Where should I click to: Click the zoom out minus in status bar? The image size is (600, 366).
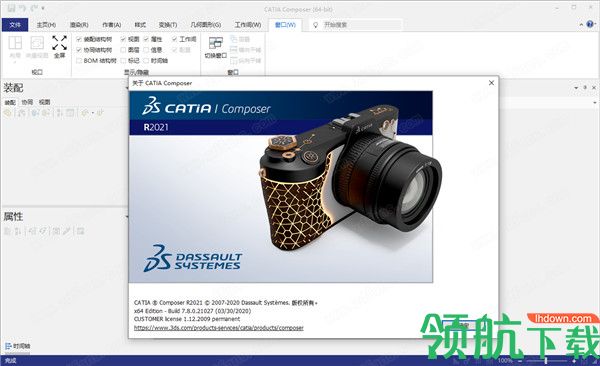click(520, 361)
